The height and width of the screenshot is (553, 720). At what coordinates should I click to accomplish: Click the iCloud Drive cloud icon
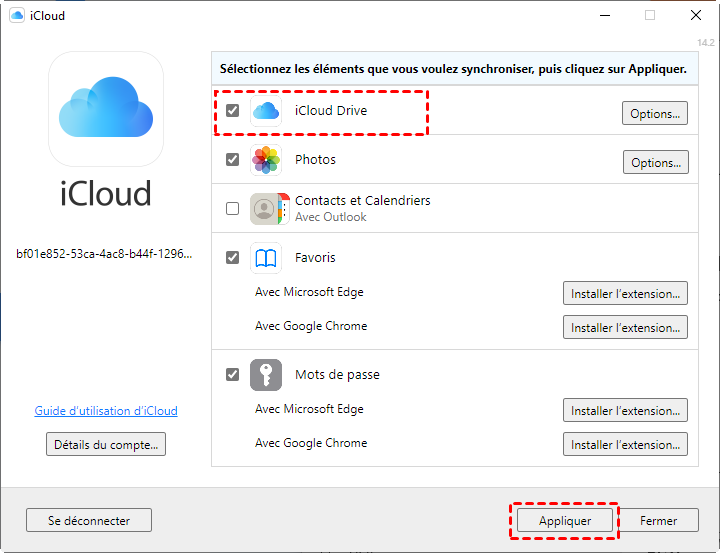(266, 111)
